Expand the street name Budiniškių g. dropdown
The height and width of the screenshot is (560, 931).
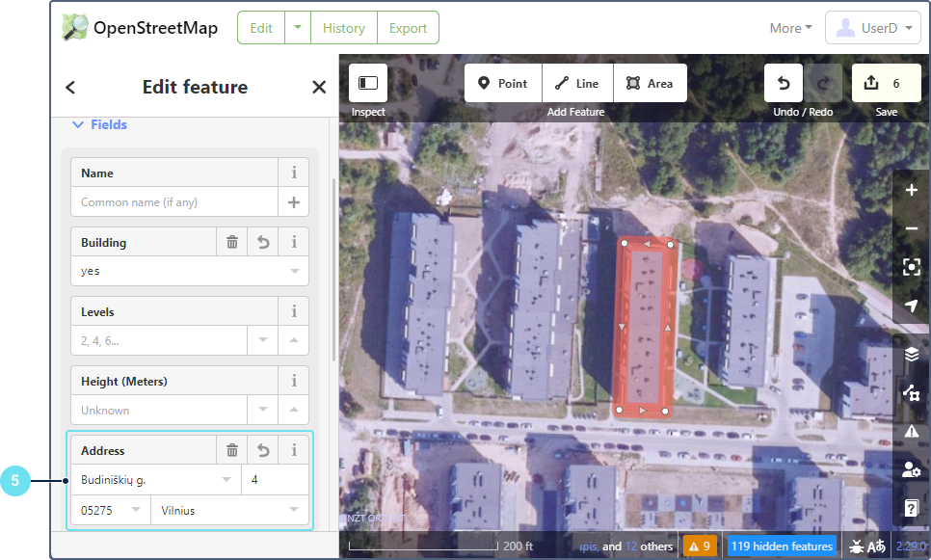tap(226, 480)
